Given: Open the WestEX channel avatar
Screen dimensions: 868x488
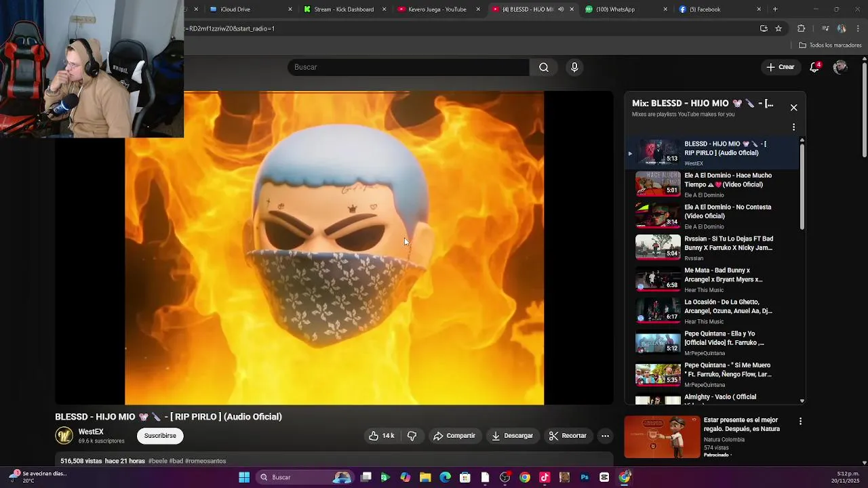Looking at the screenshot, I should click(x=64, y=436).
